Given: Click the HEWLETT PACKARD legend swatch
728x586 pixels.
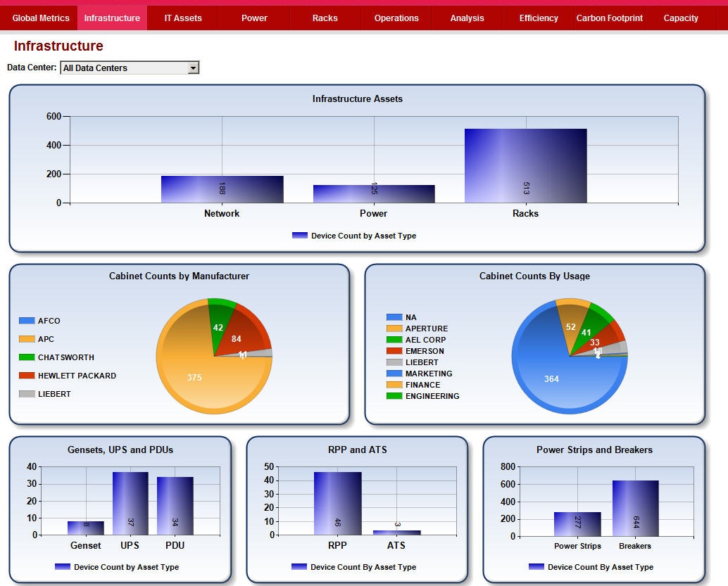Looking at the screenshot, I should (x=27, y=376).
